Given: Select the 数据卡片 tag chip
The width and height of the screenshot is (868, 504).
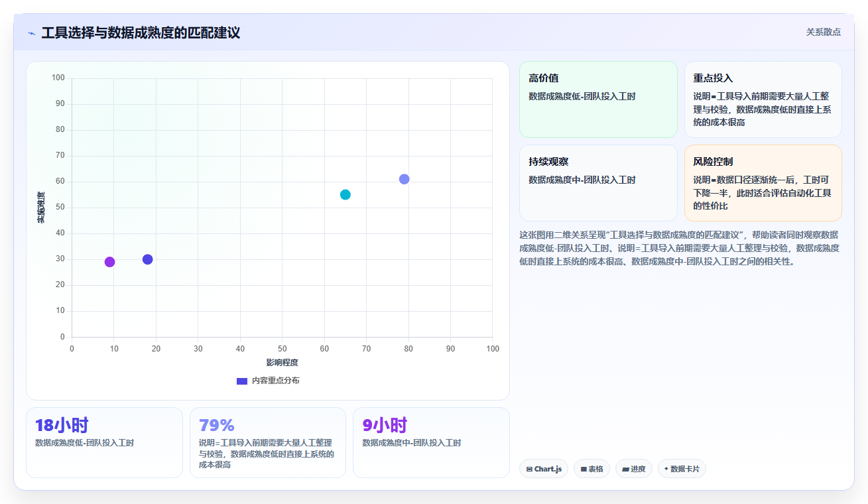Looking at the screenshot, I should (682, 469).
